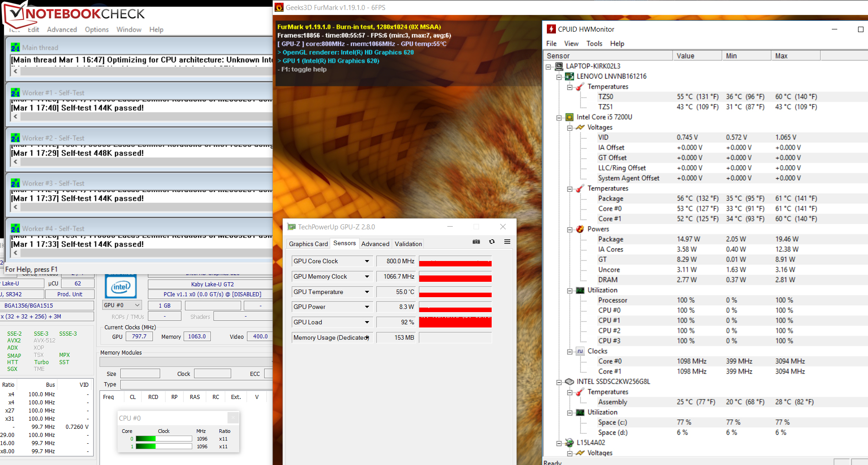Click the LAPTOP-KIRK02L3 computer icon in HWMonitor
Image resolution: width=868 pixels, height=465 pixels.
(559, 66)
